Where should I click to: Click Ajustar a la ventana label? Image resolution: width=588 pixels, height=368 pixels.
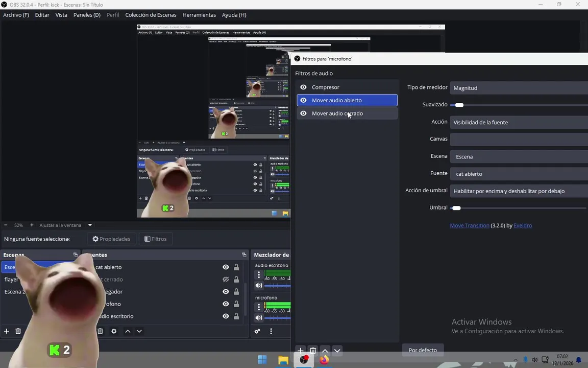pyautogui.click(x=60, y=225)
